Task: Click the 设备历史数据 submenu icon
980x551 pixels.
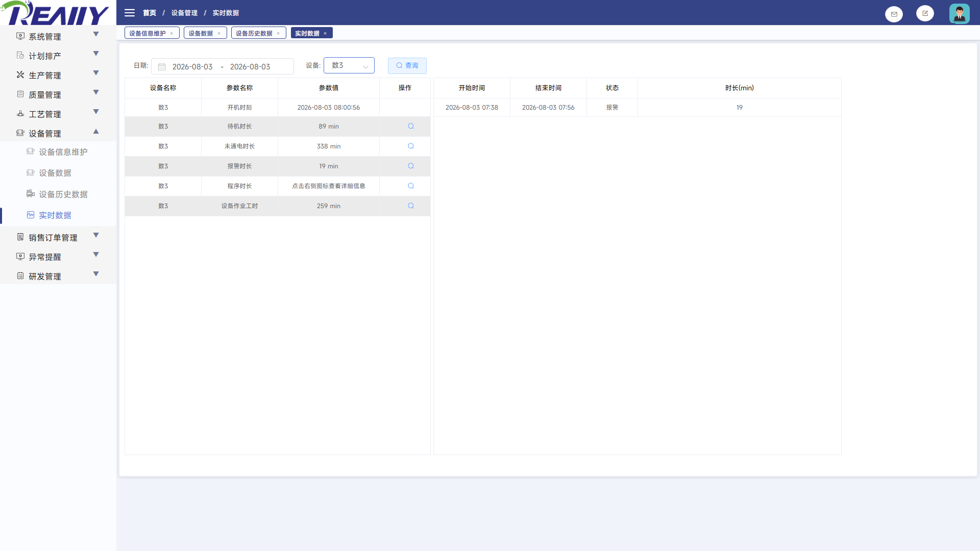Action: point(31,194)
